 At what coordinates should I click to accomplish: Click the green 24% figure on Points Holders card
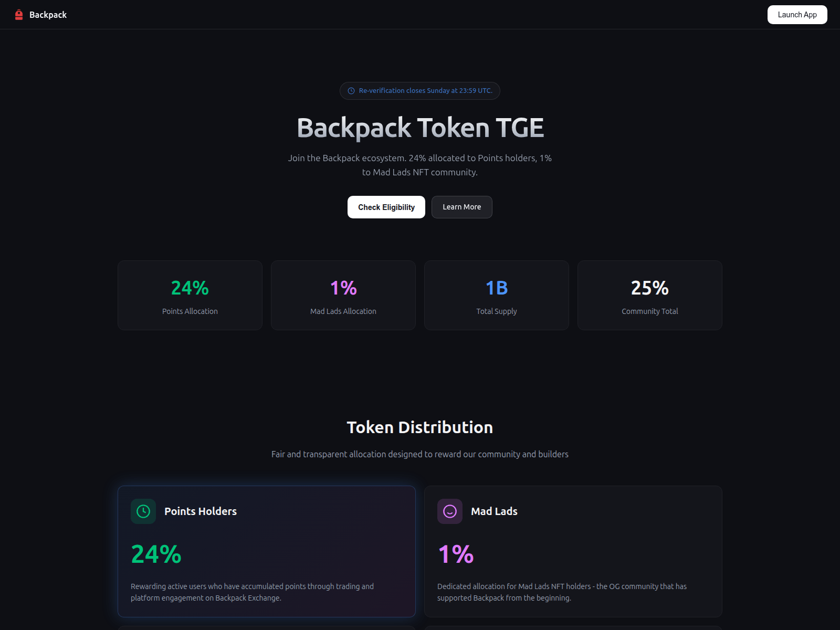[156, 553]
